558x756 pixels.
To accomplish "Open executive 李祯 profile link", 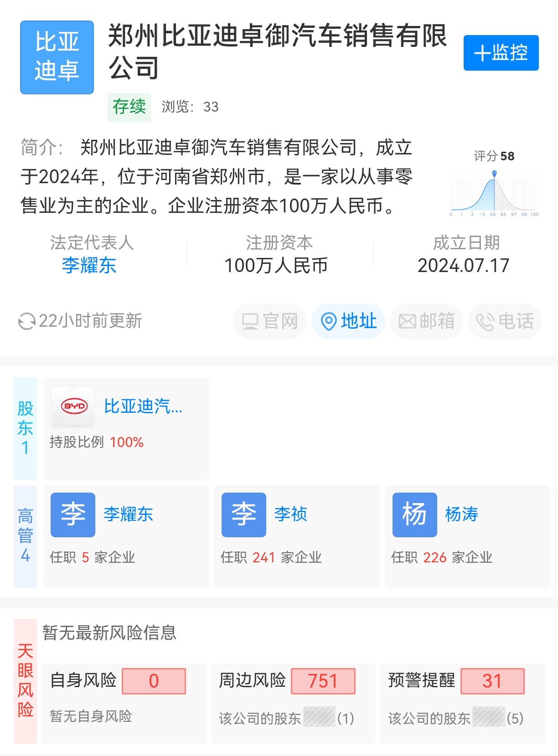I will click(x=291, y=514).
